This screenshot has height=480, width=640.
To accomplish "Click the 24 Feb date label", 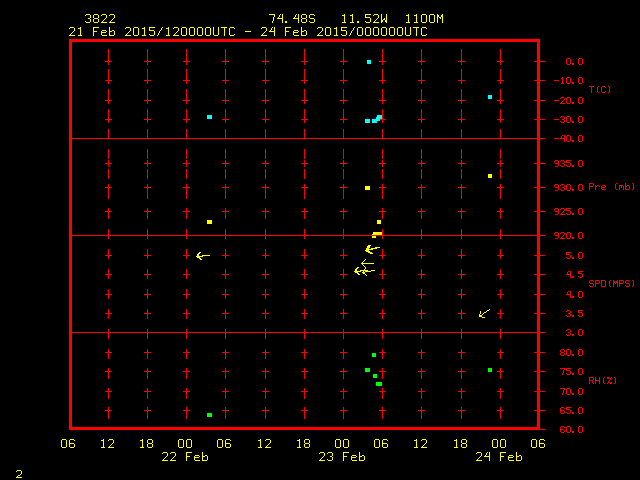I will pyautogui.click(x=498, y=457).
